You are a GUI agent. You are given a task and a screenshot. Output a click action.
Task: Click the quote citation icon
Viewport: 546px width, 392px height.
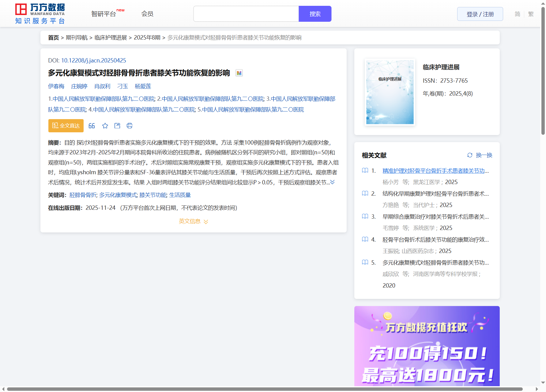point(92,126)
